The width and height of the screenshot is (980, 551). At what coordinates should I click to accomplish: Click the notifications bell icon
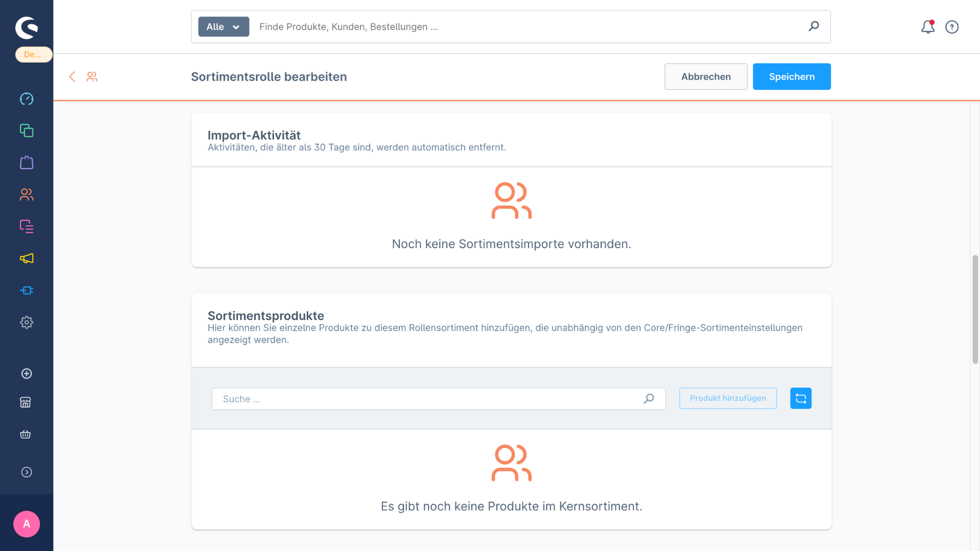(927, 27)
